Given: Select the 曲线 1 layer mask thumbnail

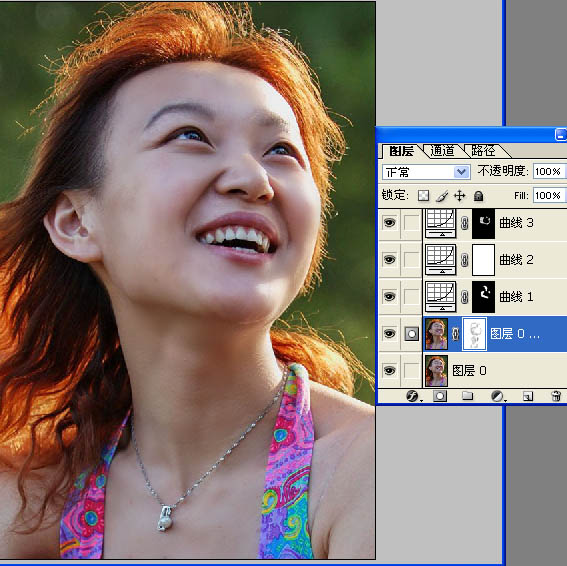Looking at the screenshot, I should pos(483,297).
